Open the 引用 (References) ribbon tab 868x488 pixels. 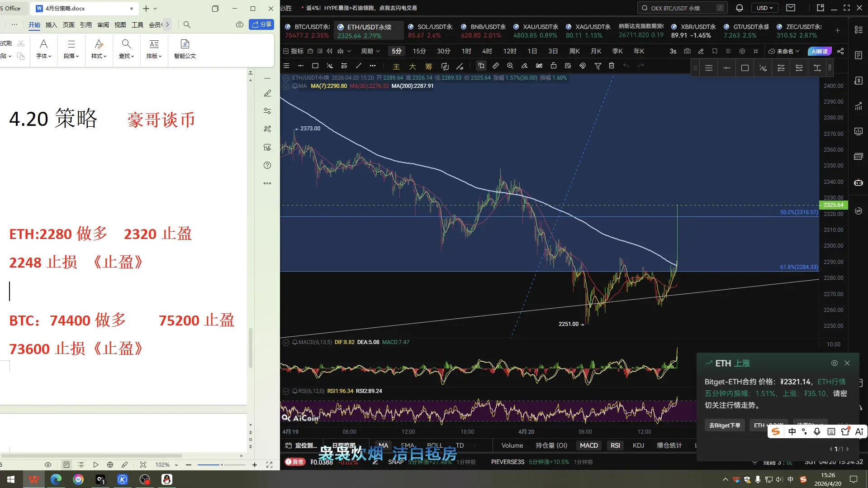click(x=86, y=25)
